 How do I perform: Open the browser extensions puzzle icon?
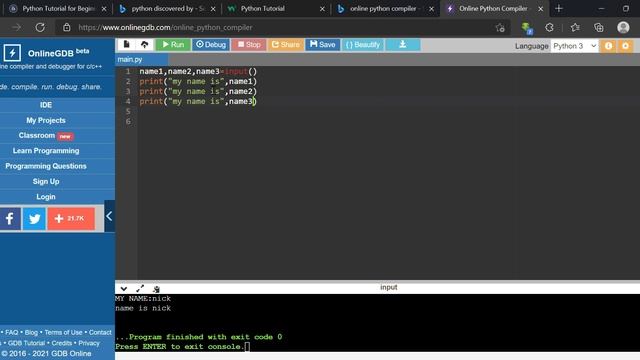[549, 27]
